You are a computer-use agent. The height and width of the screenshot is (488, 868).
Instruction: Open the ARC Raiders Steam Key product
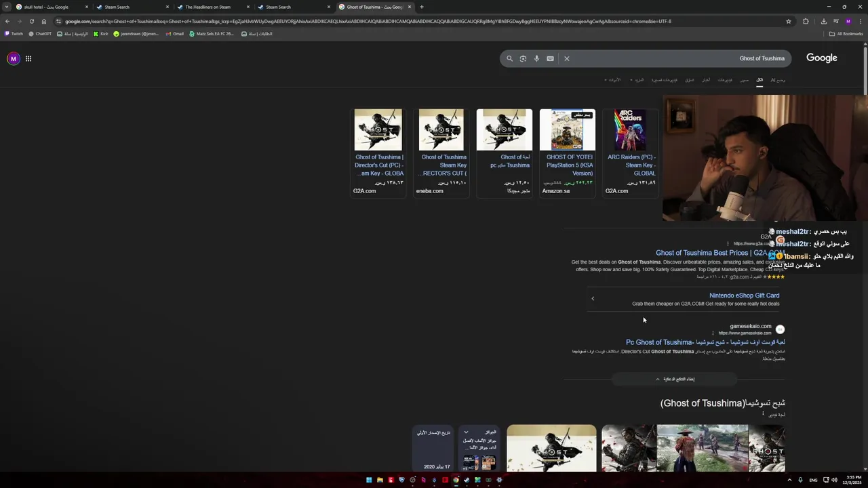pos(631,152)
